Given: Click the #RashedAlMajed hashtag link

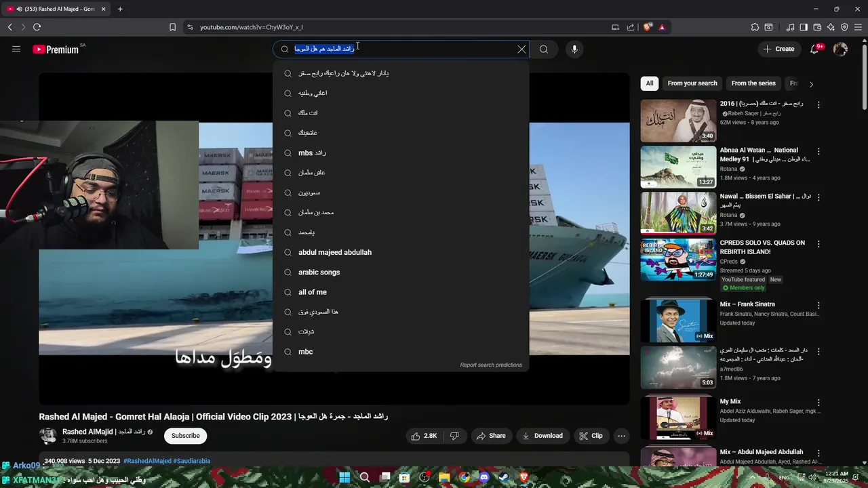Looking at the screenshot, I should pyautogui.click(x=147, y=461).
